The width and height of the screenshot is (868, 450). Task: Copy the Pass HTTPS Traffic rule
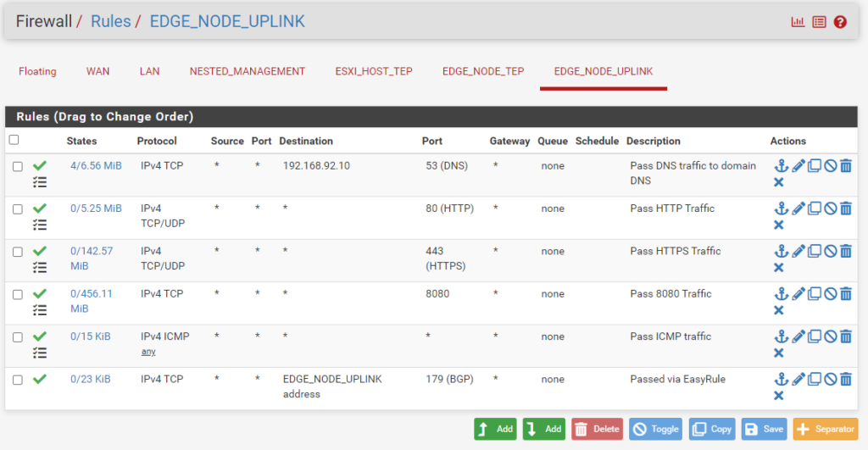814,251
